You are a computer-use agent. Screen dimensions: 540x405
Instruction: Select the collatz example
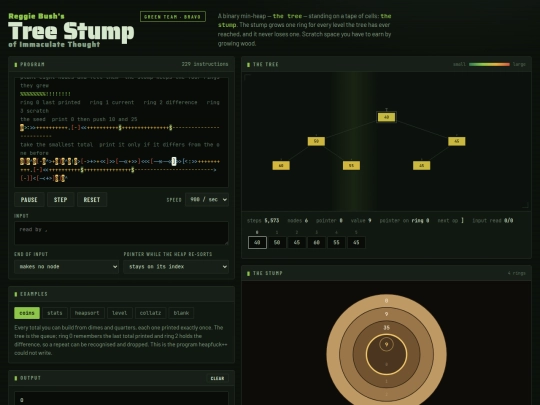click(150, 313)
